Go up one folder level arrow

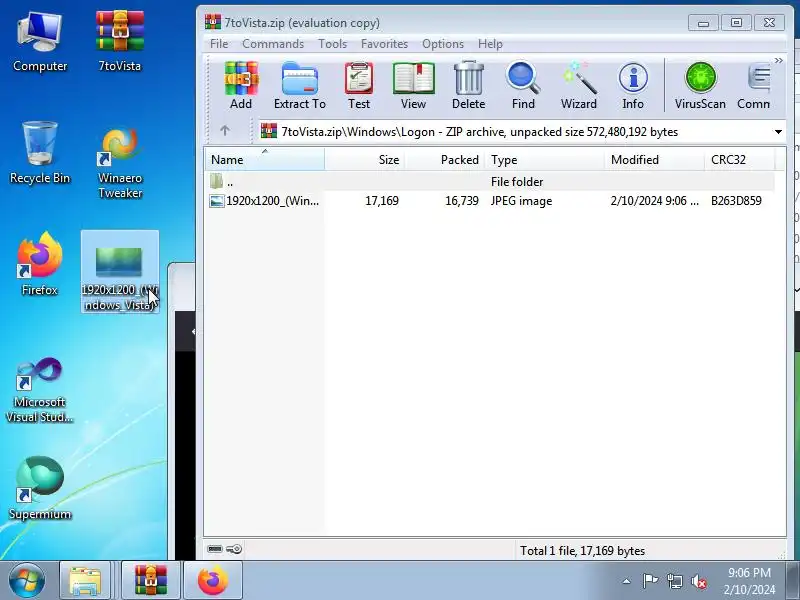(x=224, y=131)
